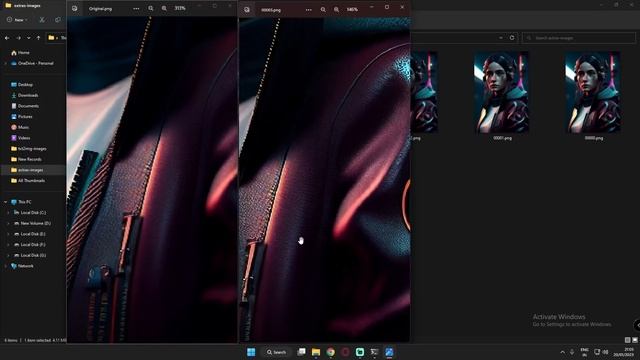Select Local Disk (E:) in sidebar
Image resolution: width=640 pixels, height=360 pixels.
(30, 234)
